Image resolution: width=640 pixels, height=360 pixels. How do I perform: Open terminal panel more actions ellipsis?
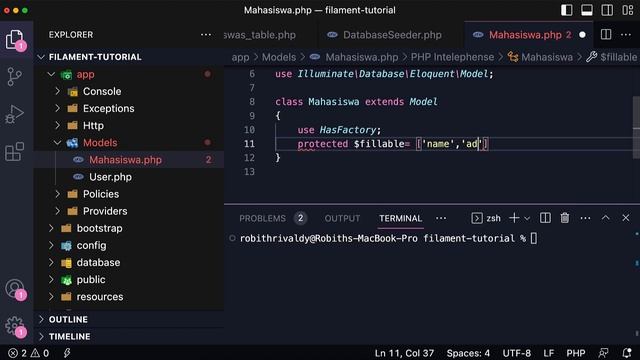point(585,218)
